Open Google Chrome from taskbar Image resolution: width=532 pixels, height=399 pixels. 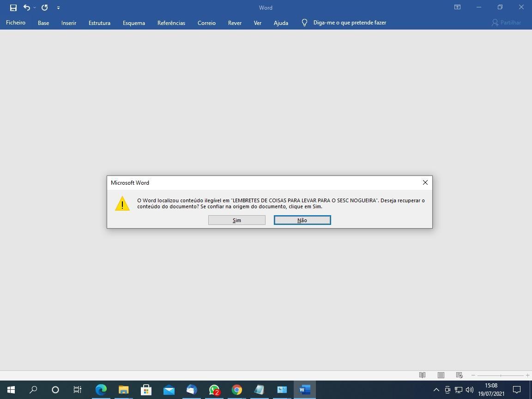click(x=237, y=390)
